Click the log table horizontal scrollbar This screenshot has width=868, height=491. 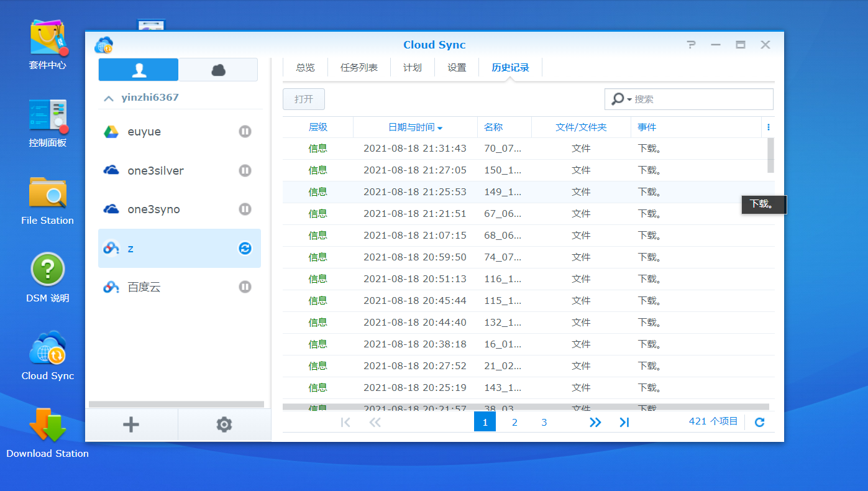[x=526, y=407]
